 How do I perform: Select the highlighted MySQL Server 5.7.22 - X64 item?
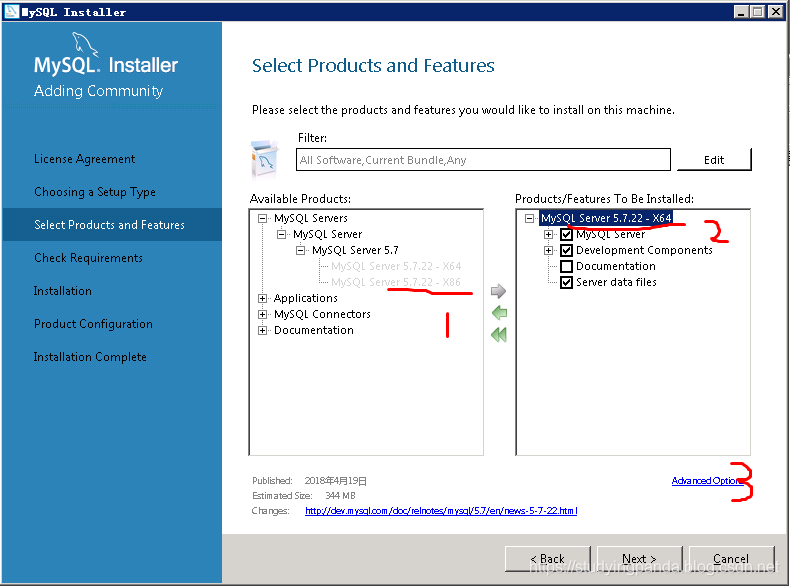point(606,218)
